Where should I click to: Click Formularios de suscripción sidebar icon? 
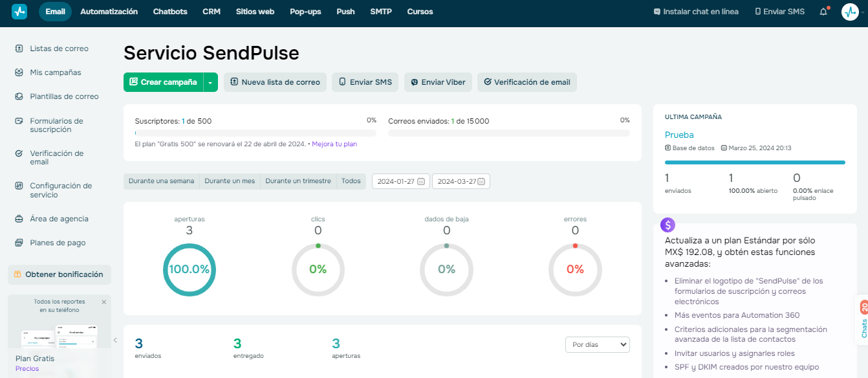[x=19, y=121]
